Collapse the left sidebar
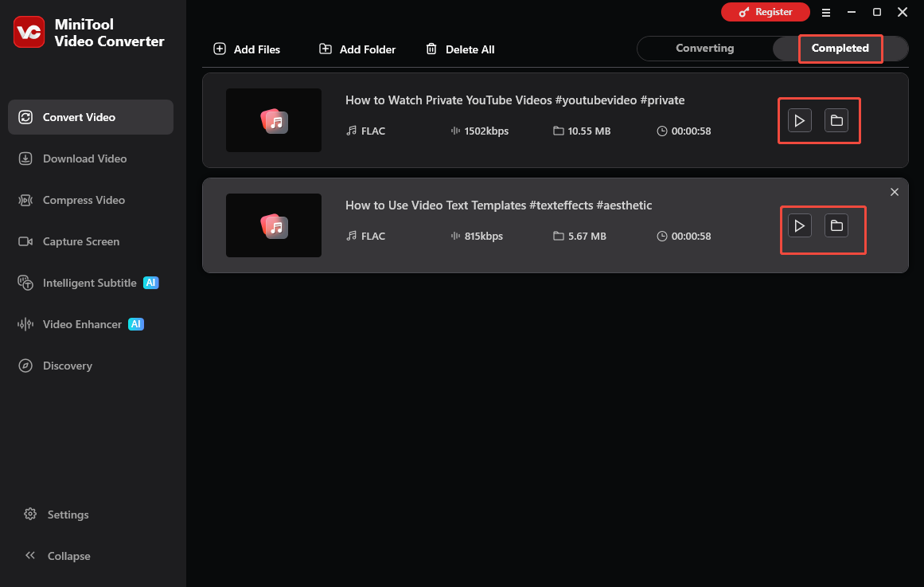This screenshot has width=924, height=587. pyautogui.click(x=57, y=556)
